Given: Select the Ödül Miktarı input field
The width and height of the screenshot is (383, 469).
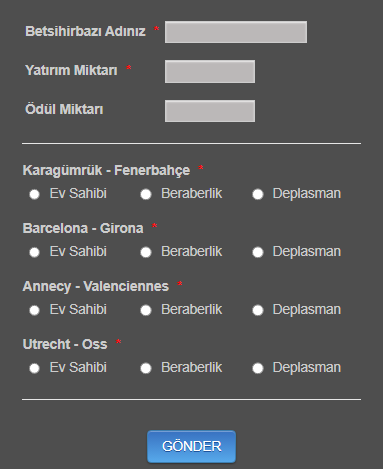Looking at the screenshot, I should coord(210,111).
